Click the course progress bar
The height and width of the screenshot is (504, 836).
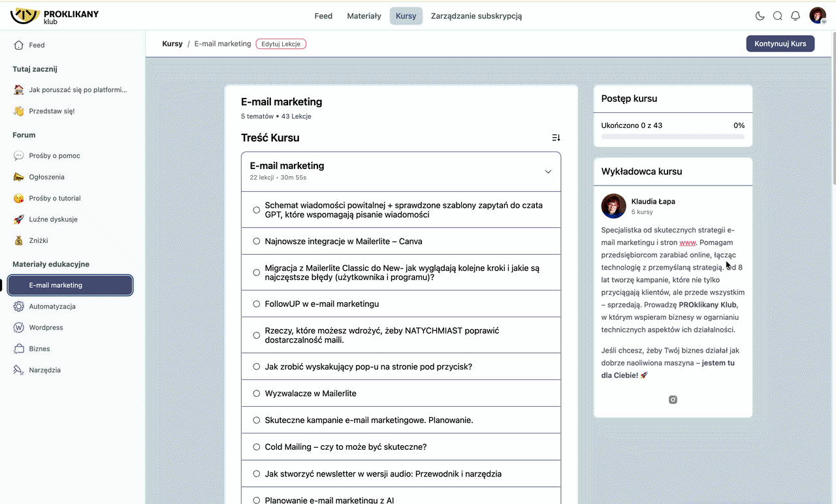(673, 137)
